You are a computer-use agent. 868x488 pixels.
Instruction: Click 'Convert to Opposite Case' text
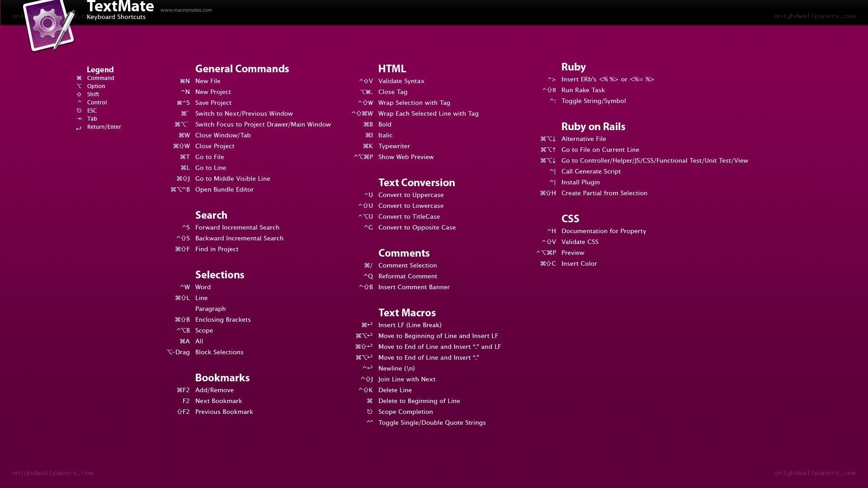pos(417,228)
